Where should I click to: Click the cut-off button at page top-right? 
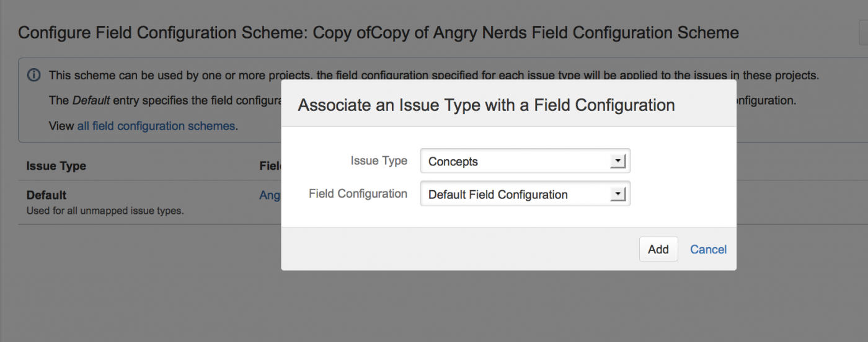(863, 32)
